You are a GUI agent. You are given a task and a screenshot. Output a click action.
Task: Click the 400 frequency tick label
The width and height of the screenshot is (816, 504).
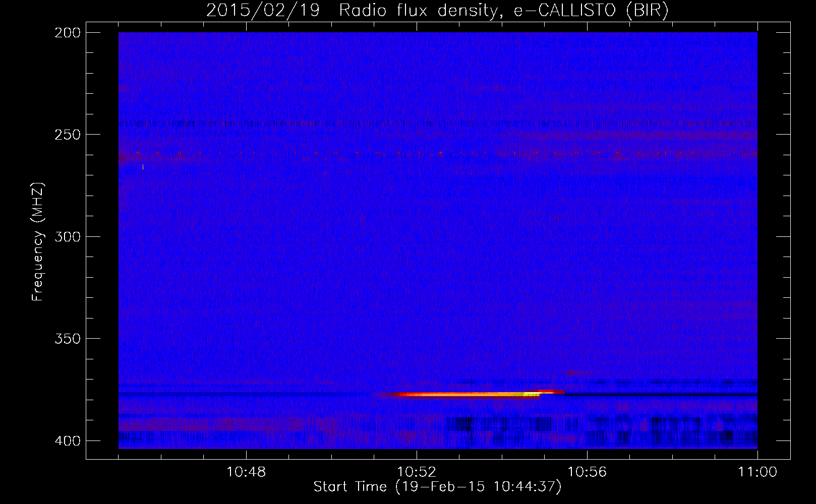click(x=67, y=441)
